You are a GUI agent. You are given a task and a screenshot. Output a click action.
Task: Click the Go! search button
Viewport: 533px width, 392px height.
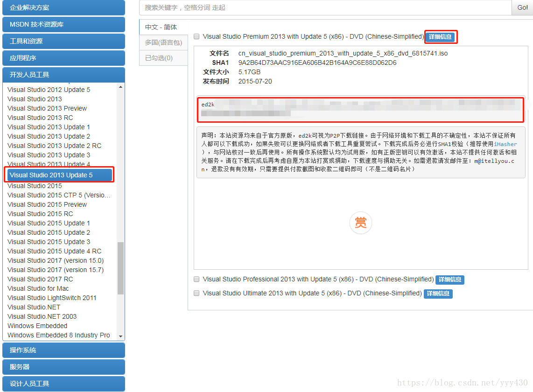tap(522, 7)
